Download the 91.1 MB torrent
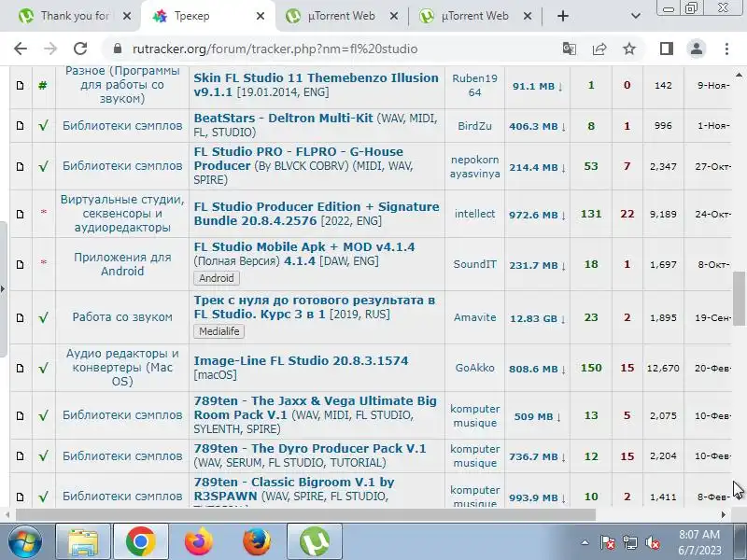This screenshot has width=747, height=560. point(538,86)
